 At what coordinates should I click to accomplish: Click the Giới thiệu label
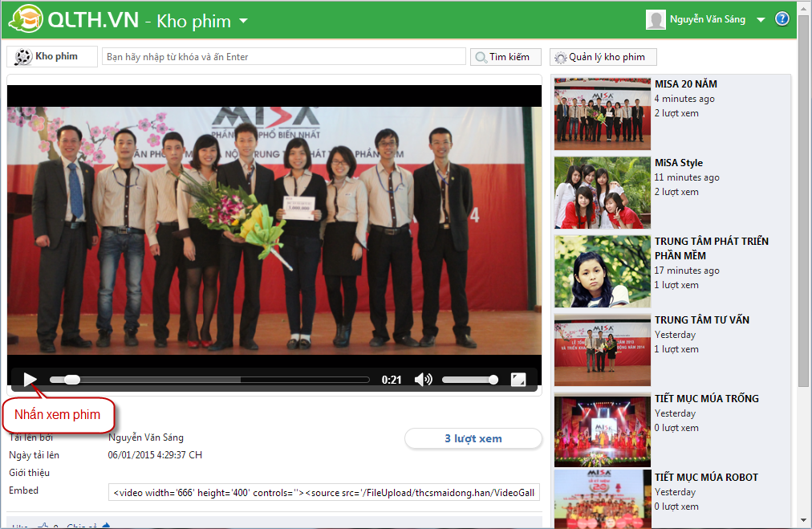pos(29,473)
